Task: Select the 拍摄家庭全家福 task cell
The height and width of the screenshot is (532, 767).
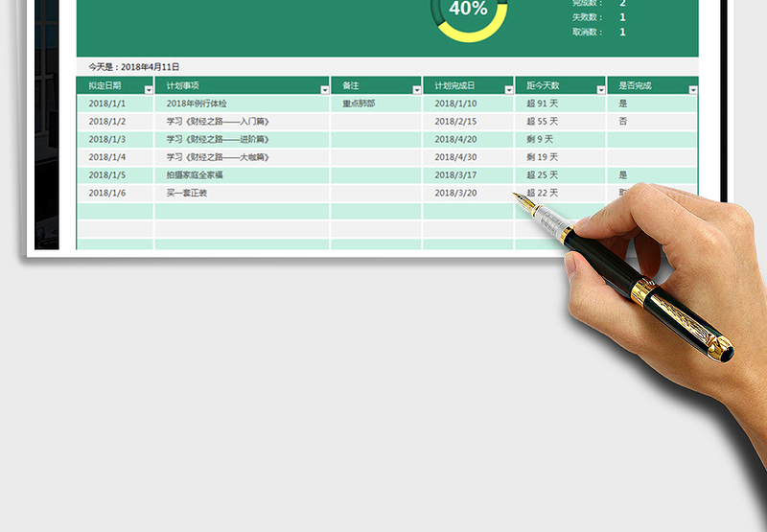Action: 200,175
